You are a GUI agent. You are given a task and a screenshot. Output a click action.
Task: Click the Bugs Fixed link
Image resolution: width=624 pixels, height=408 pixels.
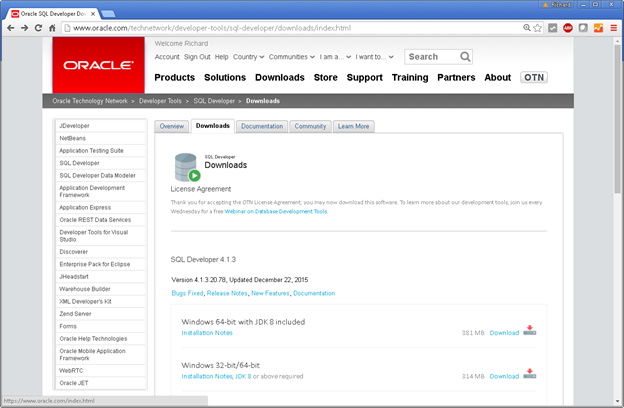(187, 293)
